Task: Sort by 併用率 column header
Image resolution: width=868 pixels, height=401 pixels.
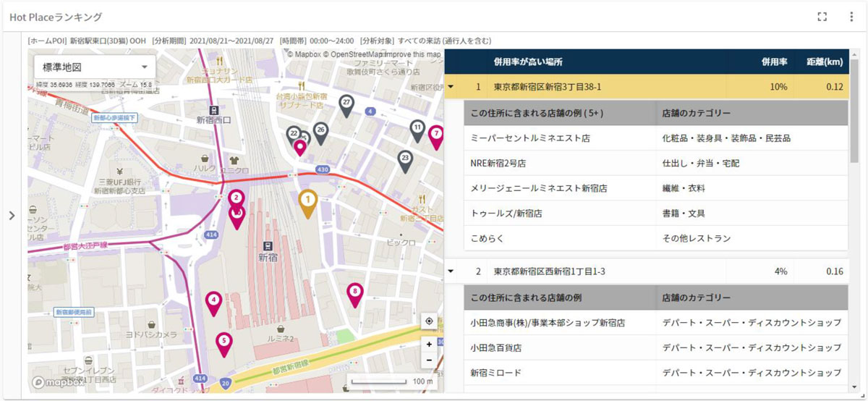Action: pyautogui.click(x=773, y=62)
